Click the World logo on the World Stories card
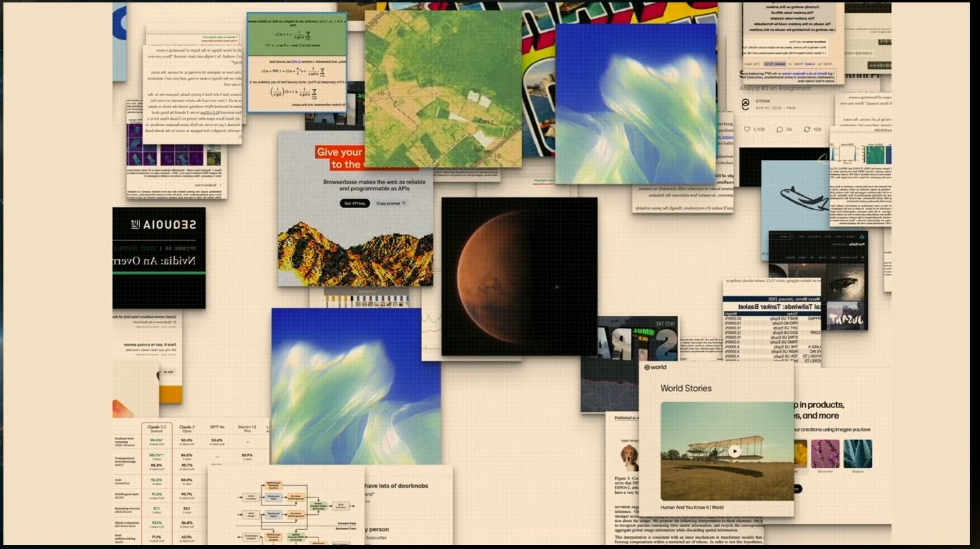 coord(655,367)
